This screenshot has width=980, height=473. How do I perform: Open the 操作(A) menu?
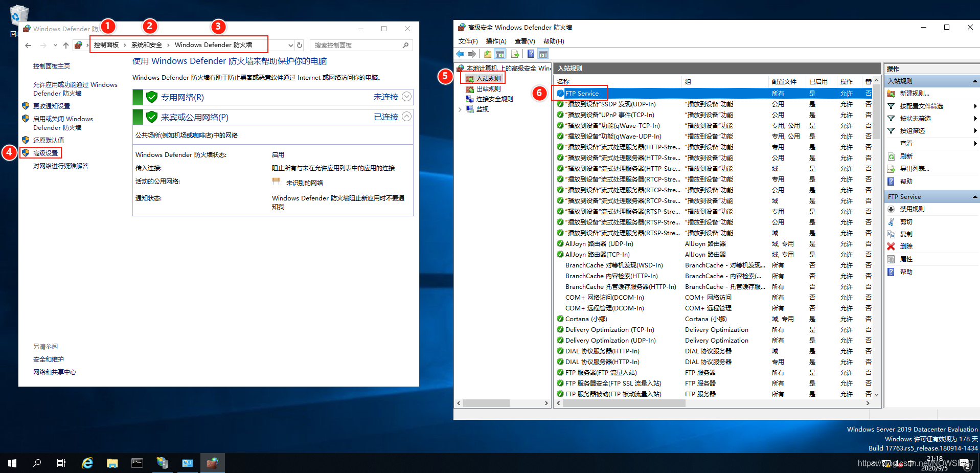click(x=496, y=41)
